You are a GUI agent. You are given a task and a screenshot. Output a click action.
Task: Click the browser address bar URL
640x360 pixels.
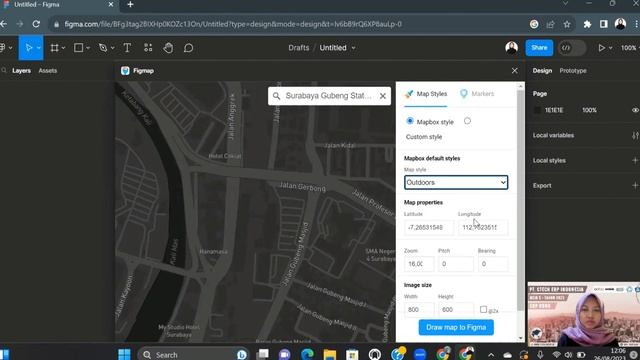point(233,24)
